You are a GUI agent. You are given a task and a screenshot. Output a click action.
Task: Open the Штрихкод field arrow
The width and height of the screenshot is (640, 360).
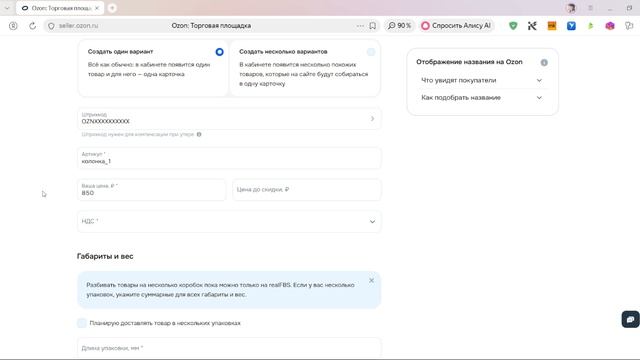tap(372, 118)
